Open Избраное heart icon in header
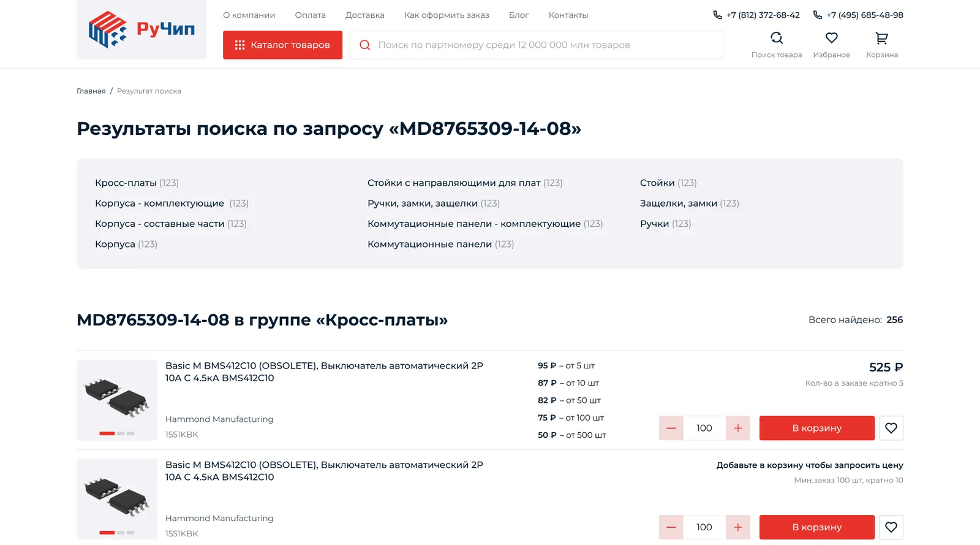 (x=832, y=45)
